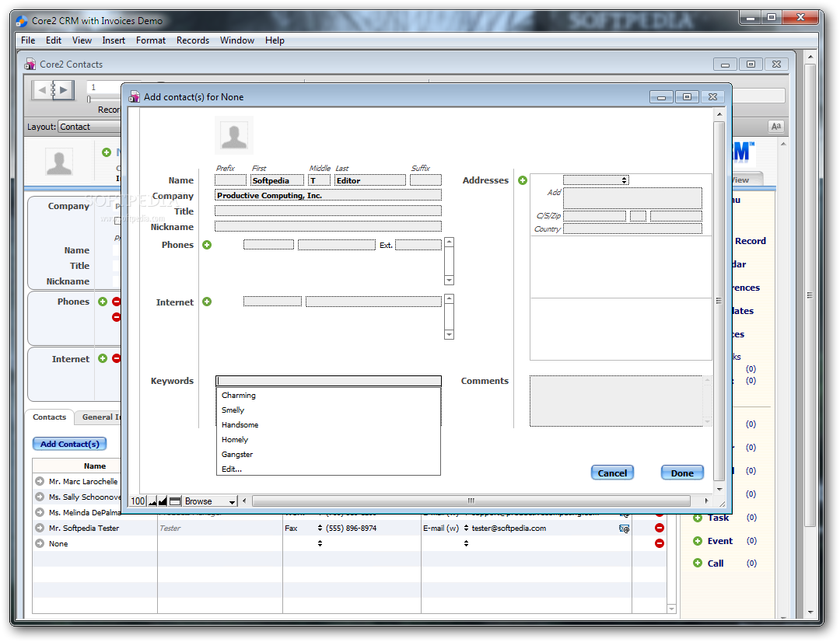Viewport: 840px width, 642px height.
Task: Click red minus beside Internet in Contacts window
Action: [x=116, y=358]
